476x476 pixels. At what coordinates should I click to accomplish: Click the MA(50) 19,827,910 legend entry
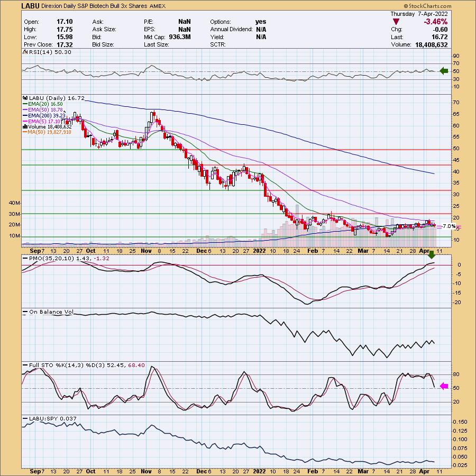click(47, 132)
